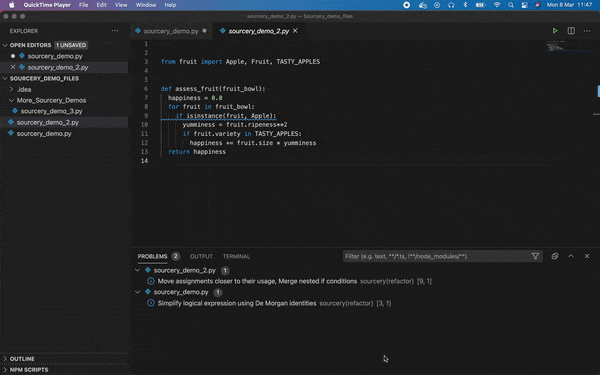
Task: Click the '1 UNSAVED' badge in Open Editors
Action: (x=71, y=45)
